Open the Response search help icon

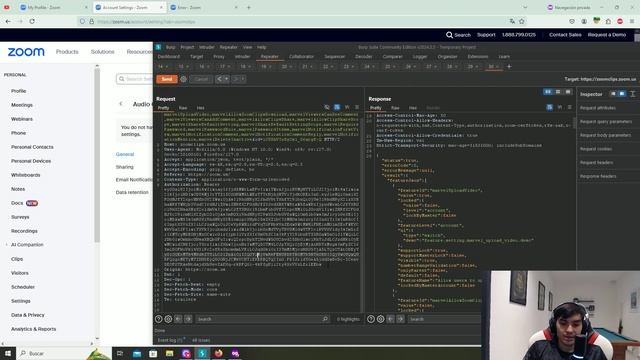tap(371, 319)
